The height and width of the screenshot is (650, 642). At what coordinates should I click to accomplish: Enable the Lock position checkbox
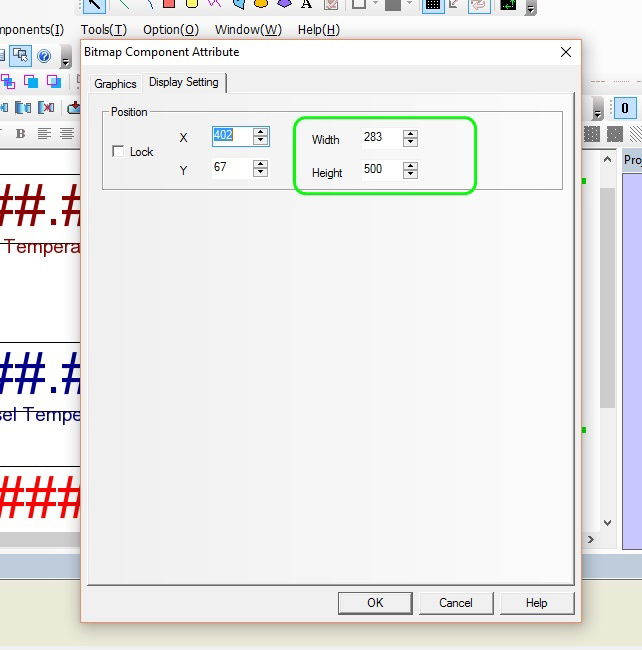pyautogui.click(x=119, y=152)
